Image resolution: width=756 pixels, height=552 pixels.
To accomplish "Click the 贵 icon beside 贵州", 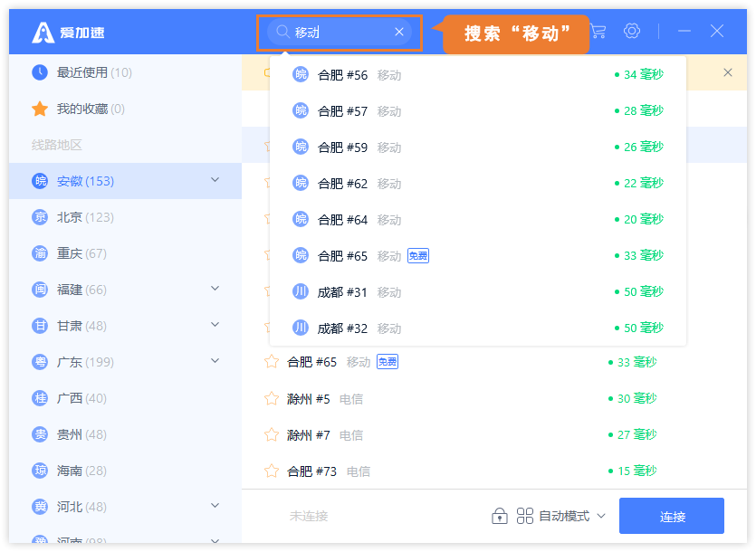I will pos(40,433).
